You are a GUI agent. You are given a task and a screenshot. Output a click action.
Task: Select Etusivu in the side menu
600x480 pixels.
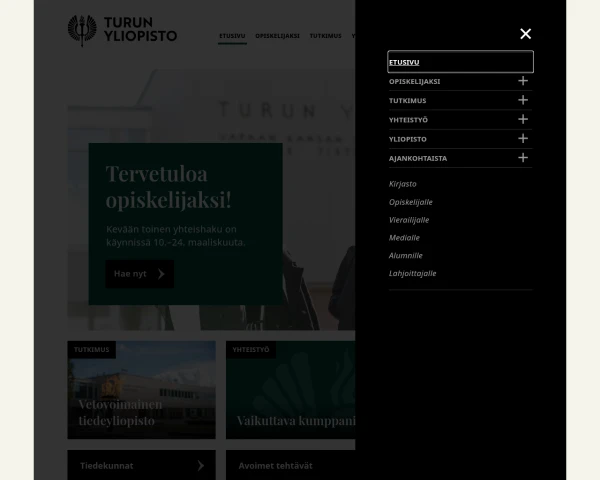(x=405, y=62)
